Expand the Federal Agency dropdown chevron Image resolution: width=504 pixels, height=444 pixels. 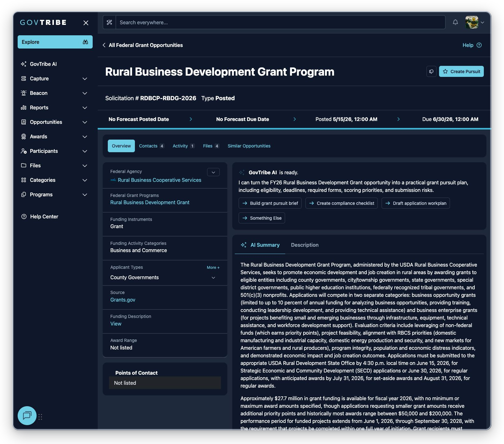point(213,172)
